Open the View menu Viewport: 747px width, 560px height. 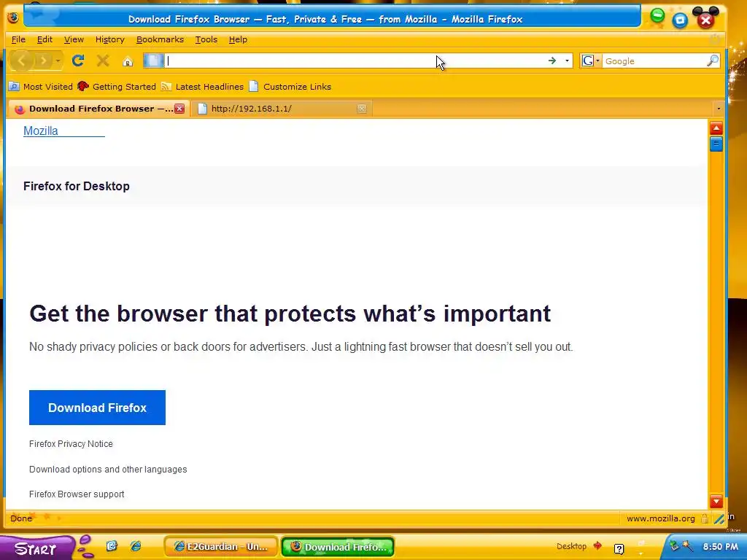click(74, 39)
